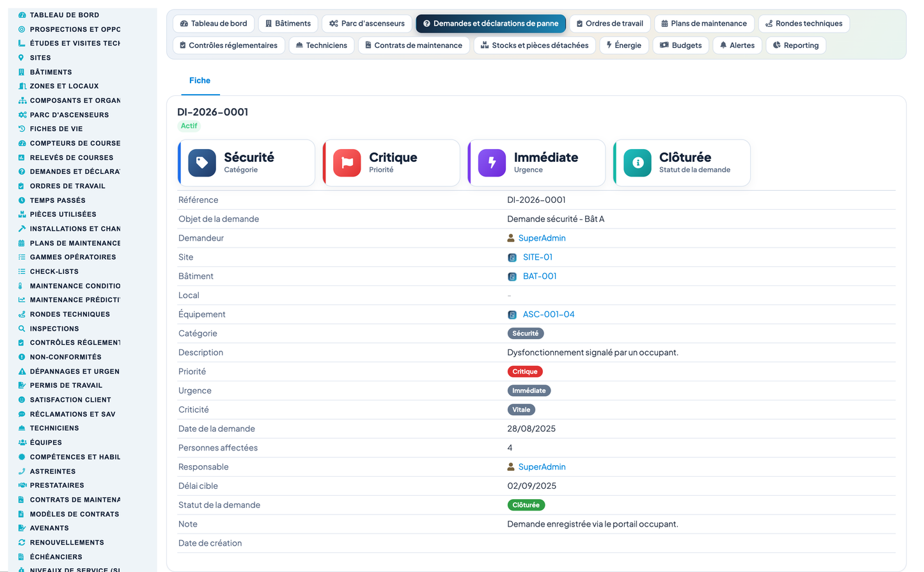
Task: Open the Budgets tab
Action: coord(681,45)
